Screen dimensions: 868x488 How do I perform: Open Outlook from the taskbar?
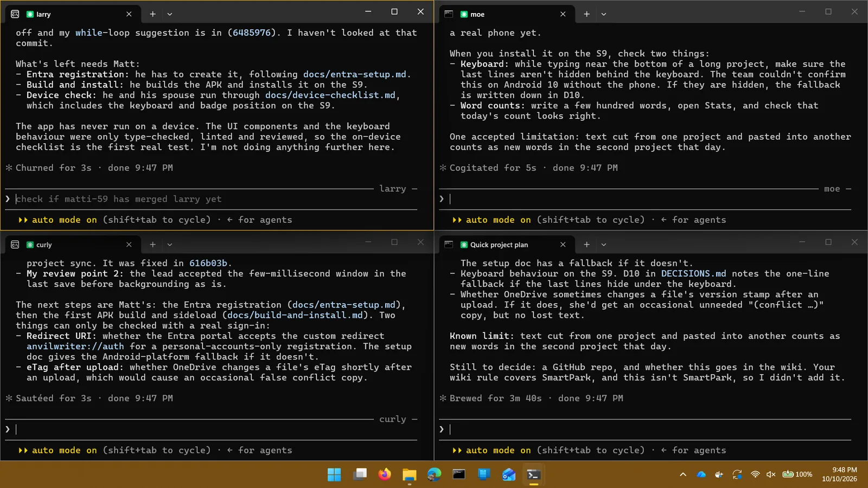pyautogui.click(x=509, y=475)
